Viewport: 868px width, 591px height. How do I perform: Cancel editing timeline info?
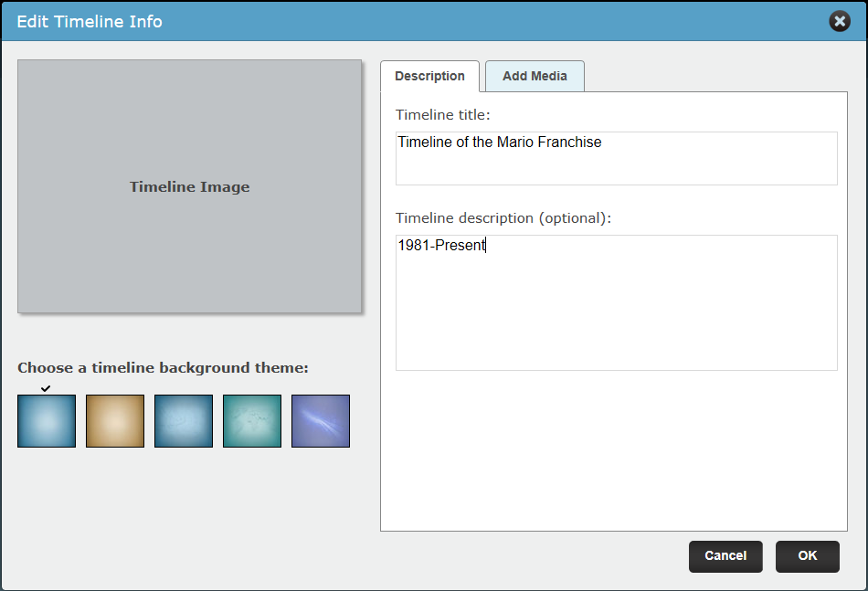(725, 556)
